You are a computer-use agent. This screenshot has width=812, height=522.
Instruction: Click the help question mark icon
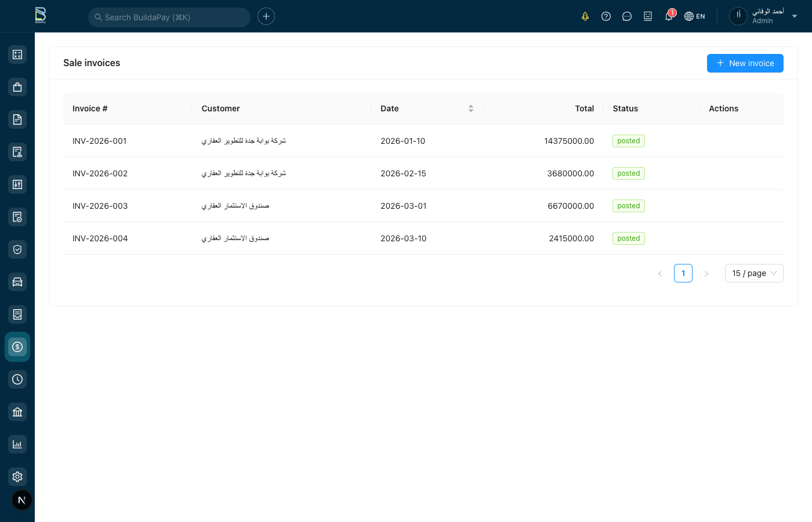click(606, 16)
